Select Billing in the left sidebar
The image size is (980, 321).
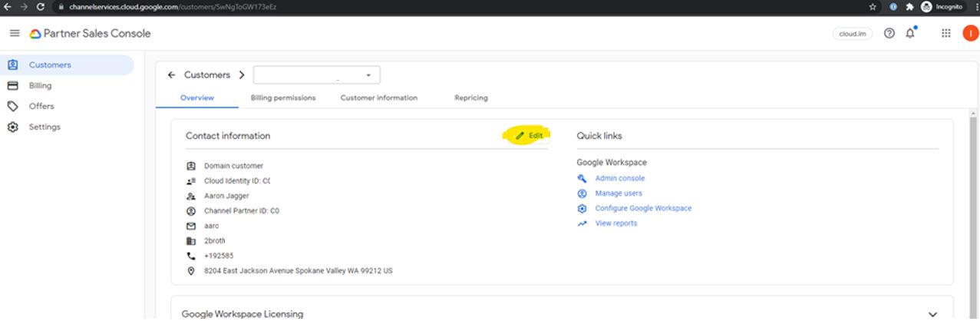40,86
